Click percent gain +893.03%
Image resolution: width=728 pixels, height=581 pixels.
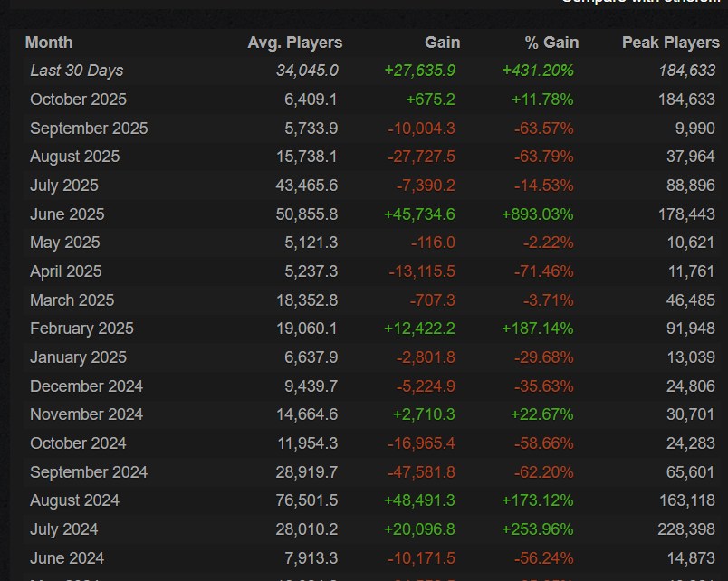[x=538, y=214]
